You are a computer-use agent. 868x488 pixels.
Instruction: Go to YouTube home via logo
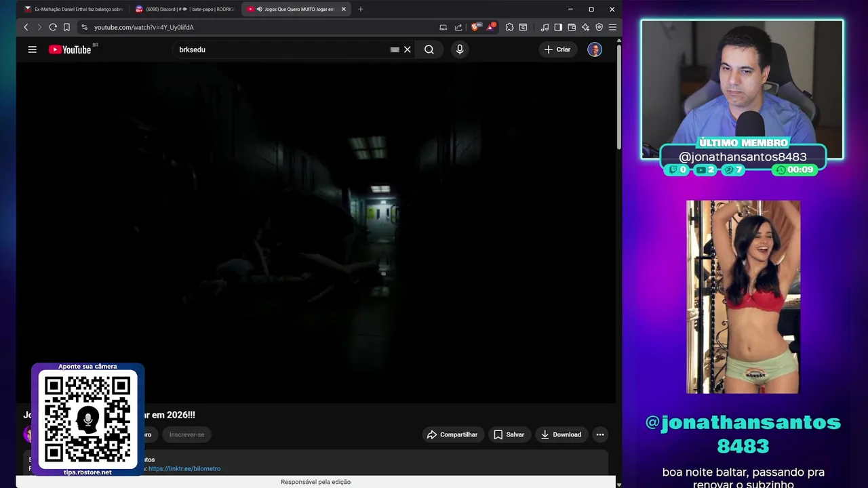tap(70, 49)
